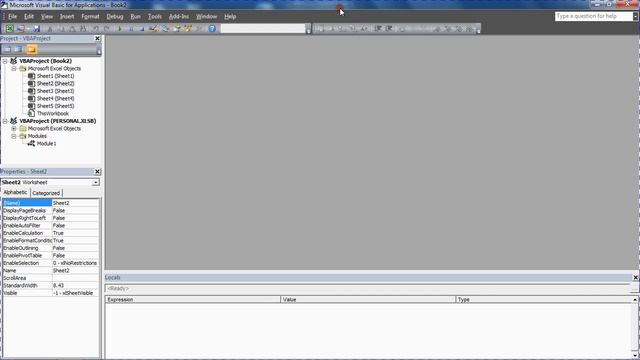Click the Break (pause) toolbar icon
Viewport: 640px width, 360px height.
pos(131,29)
